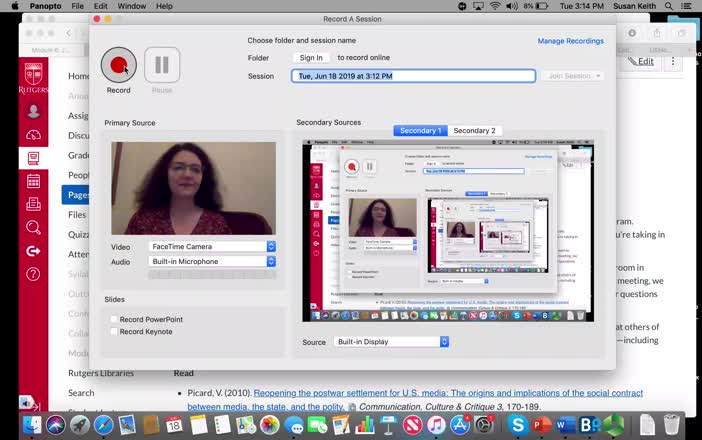Screen dimensions: 702x440
Task: Open the Canvas calendar icon in sidebar
Action: [x=33, y=181]
